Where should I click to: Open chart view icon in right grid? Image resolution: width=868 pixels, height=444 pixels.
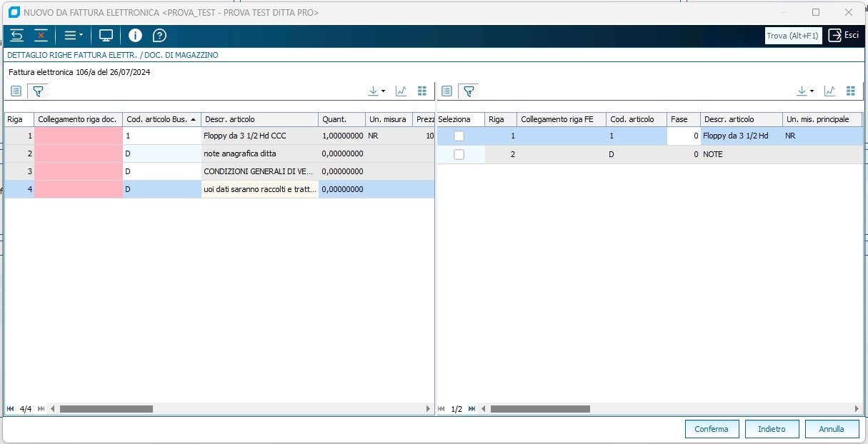point(829,91)
